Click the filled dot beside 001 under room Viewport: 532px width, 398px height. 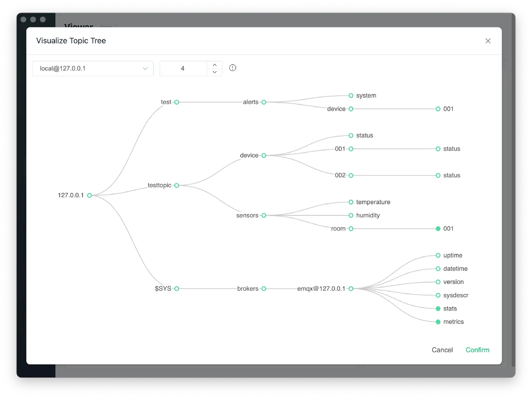(x=438, y=228)
